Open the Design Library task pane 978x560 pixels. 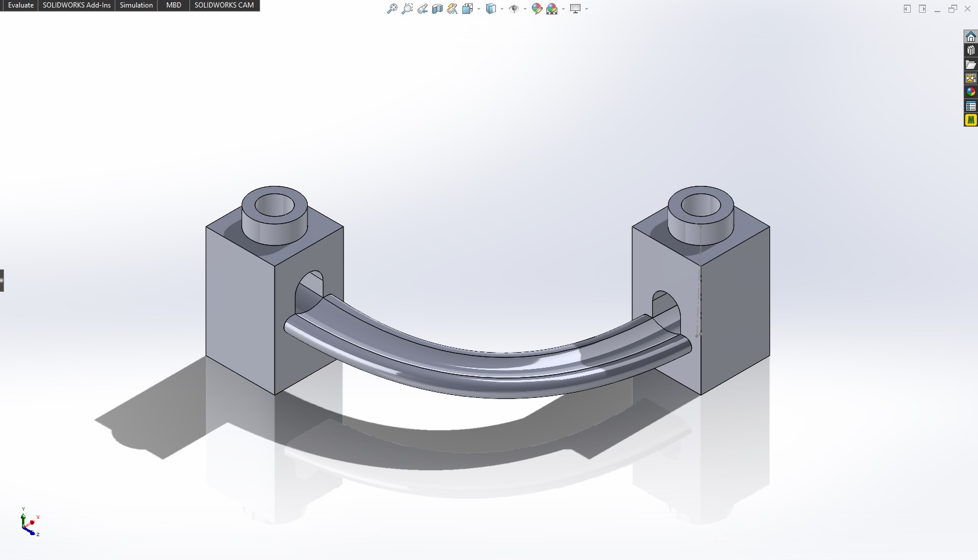tap(971, 50)
